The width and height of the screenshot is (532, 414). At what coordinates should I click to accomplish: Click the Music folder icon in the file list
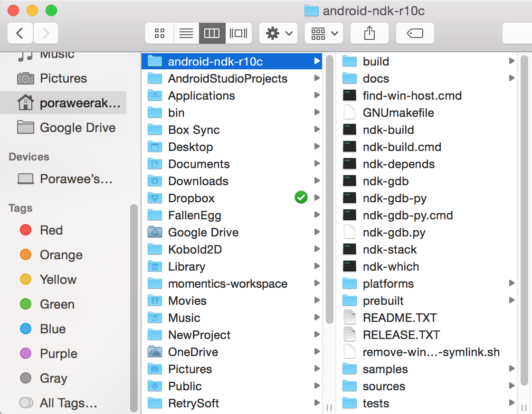point(155,318)
